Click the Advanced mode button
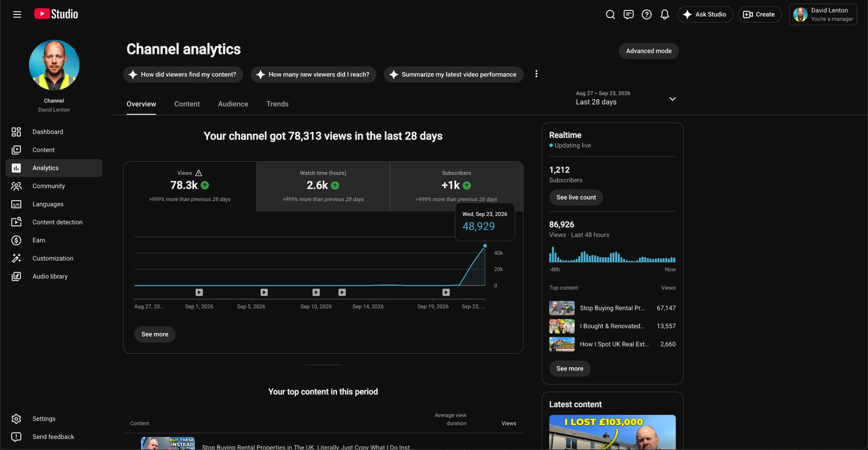This screenshot has width=868, height=450. [x=648, y=51]
